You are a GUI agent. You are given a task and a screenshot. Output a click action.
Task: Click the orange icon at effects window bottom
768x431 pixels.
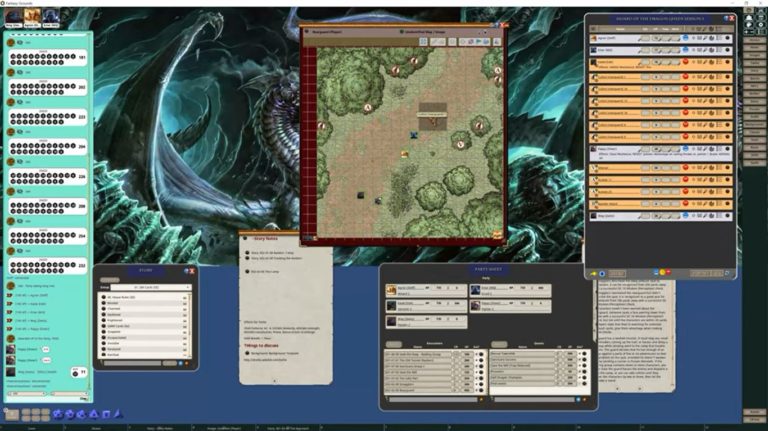(187, 363)
